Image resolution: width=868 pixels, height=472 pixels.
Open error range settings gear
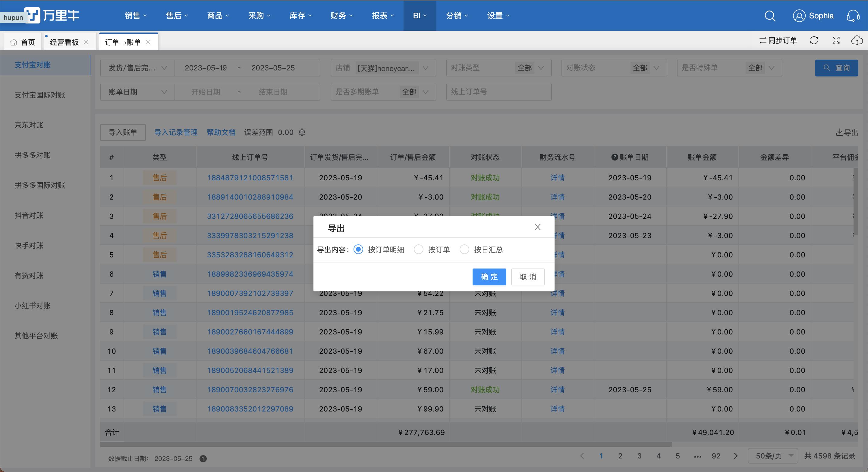pyautogui.click(x=302, y=132)
